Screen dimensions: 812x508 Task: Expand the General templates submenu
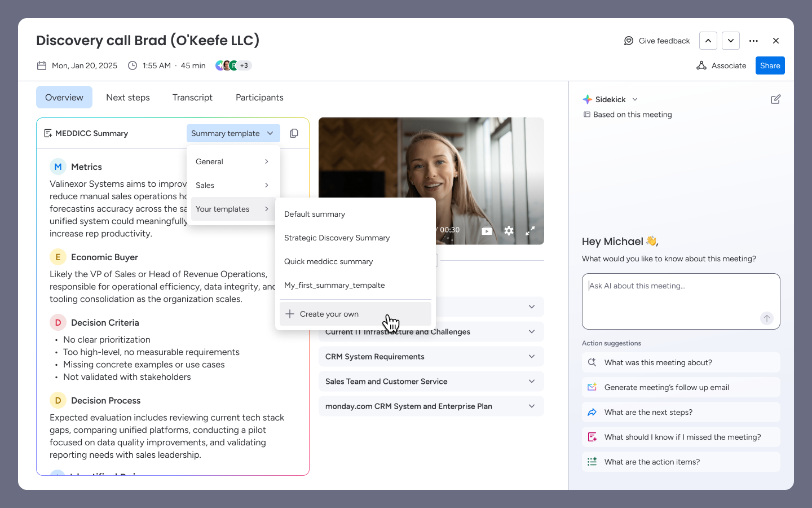pos(233,161)
